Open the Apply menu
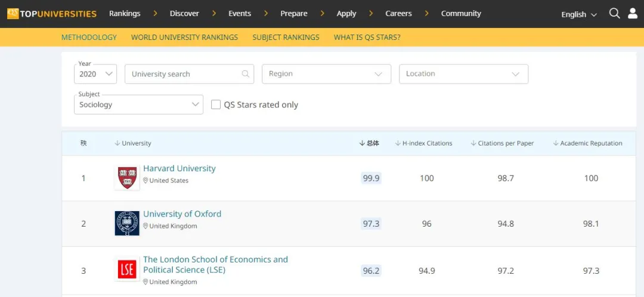Viewport: 644px width, 297px height. coord(346,14)
